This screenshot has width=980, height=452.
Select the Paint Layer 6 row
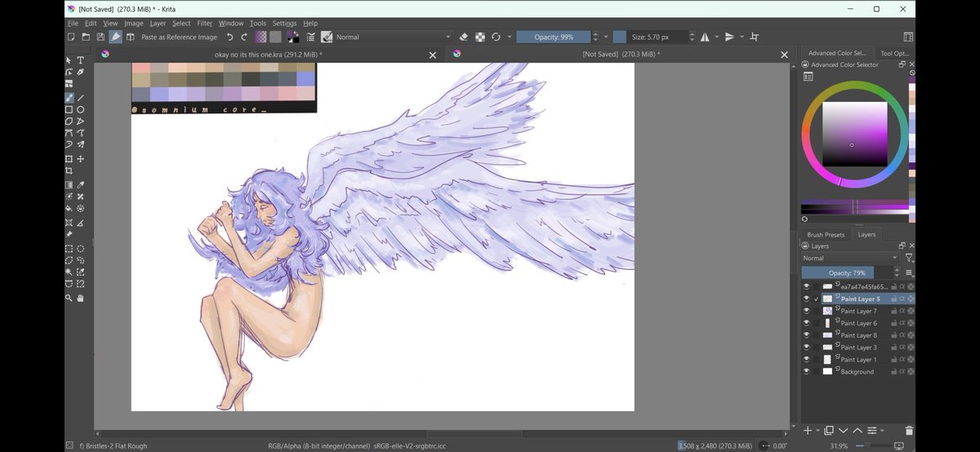point(857,323)
